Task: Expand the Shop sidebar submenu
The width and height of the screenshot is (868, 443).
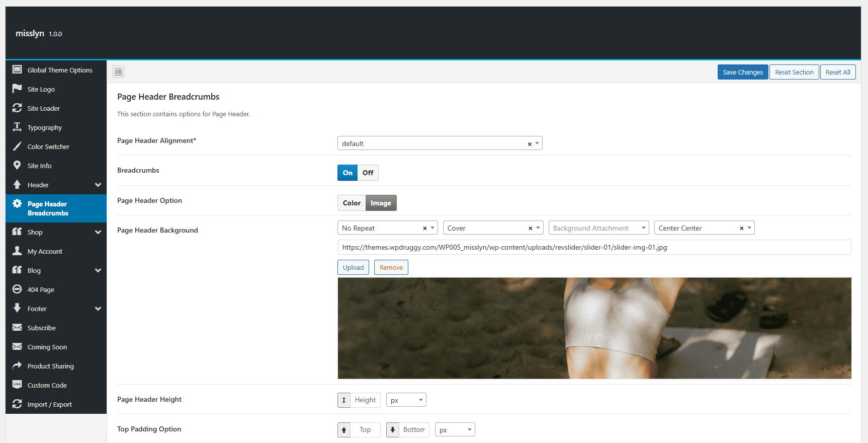Action: click(98, 232)
